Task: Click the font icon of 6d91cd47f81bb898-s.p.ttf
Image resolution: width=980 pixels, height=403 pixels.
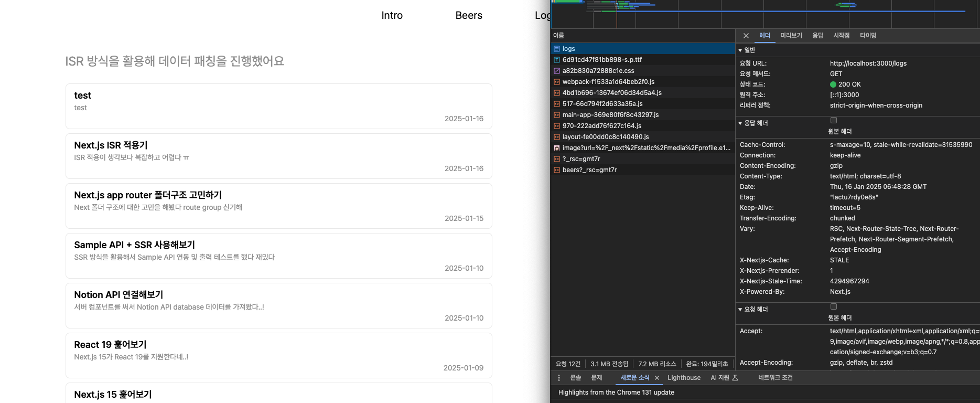Action: tap(557, 60)
